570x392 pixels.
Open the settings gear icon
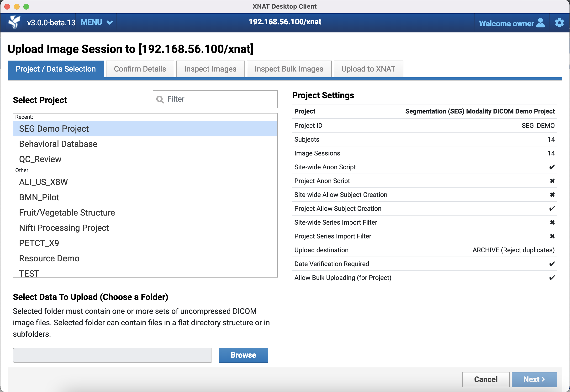coord(559,23)
